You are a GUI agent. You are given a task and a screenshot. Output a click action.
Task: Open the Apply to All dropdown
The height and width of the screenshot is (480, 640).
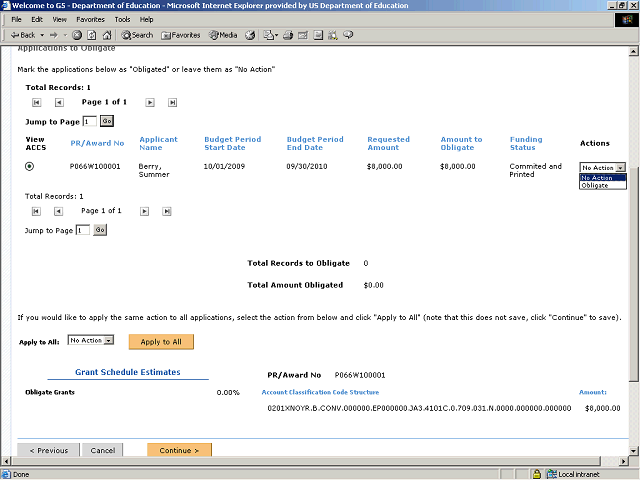[91, 340]
